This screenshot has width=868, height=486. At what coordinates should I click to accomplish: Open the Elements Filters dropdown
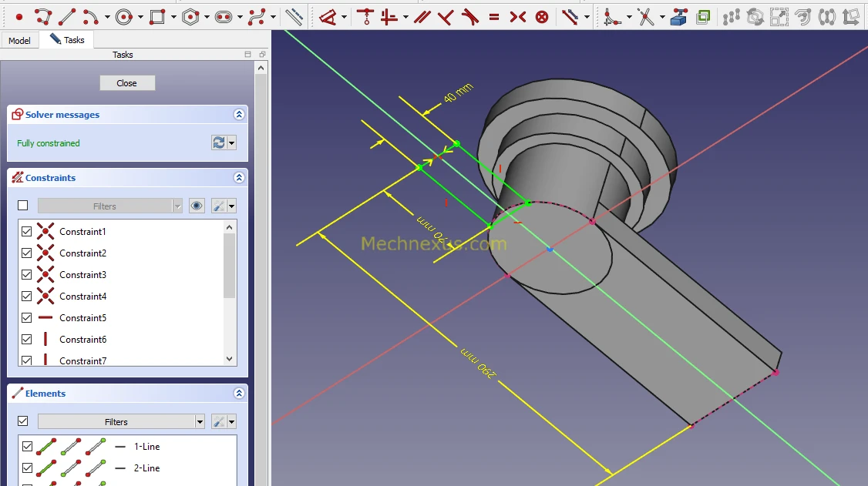[x=200, y=422]
